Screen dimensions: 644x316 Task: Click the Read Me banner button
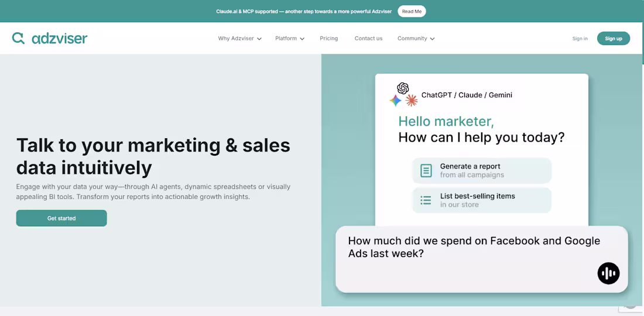412,12
